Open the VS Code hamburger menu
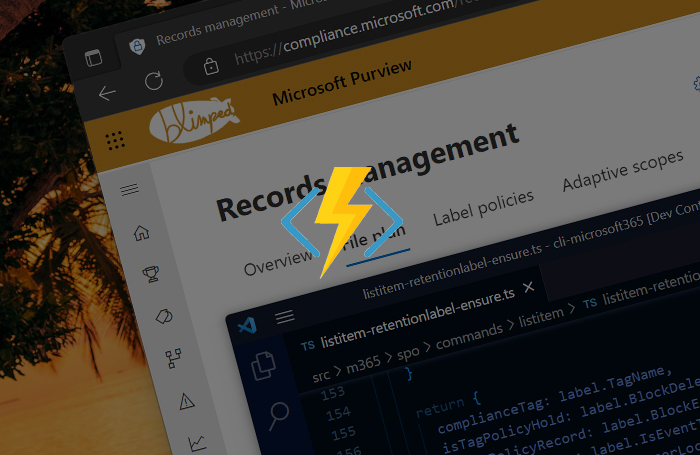Viewport: 700px width, 455px height. point(285,317)
